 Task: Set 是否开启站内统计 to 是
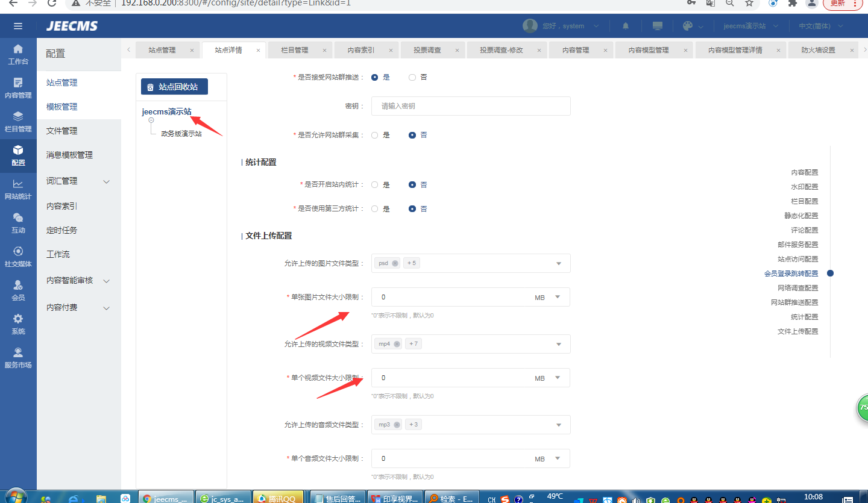[375, 185]
